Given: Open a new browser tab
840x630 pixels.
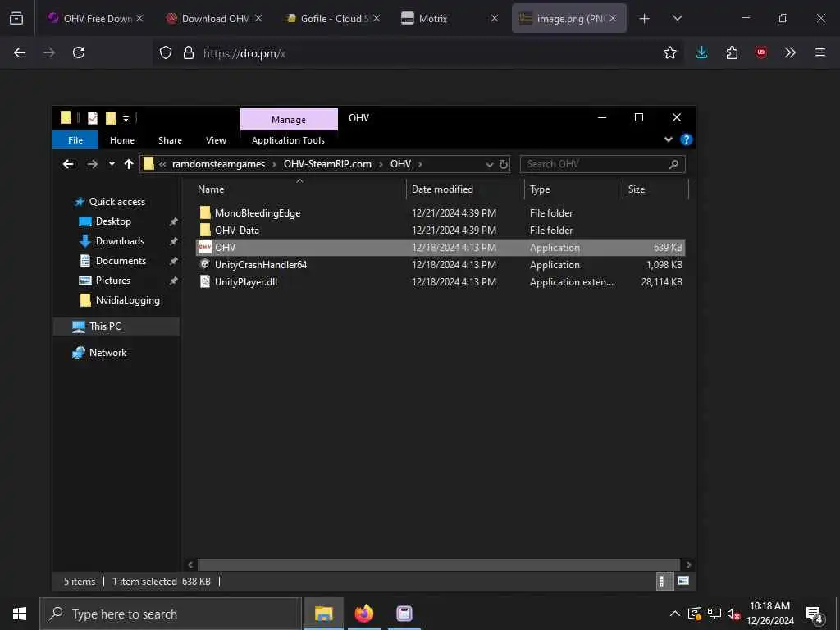Looking at the screenshot, I should [645, 18].
